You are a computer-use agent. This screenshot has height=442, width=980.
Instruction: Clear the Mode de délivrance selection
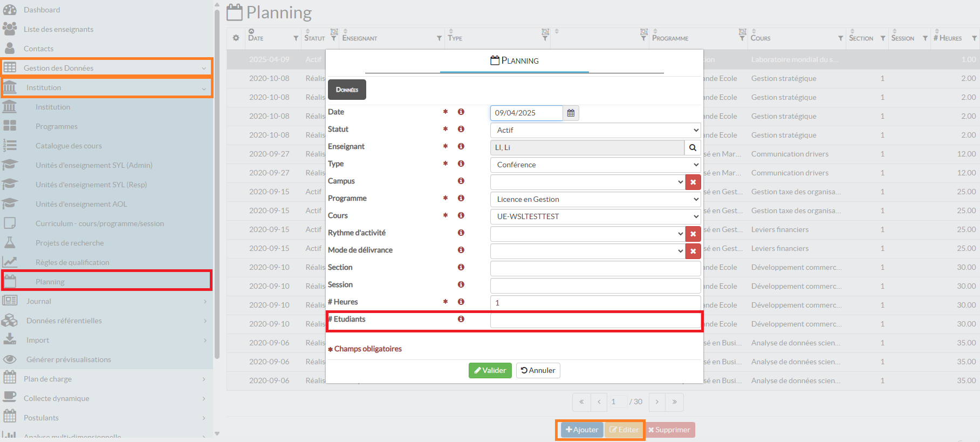[693, 251]
